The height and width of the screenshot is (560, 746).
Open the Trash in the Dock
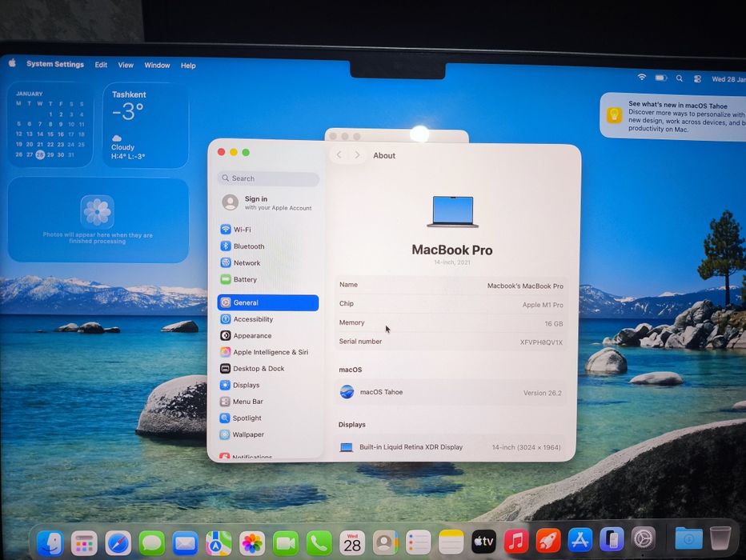click(x=720, y=538)
